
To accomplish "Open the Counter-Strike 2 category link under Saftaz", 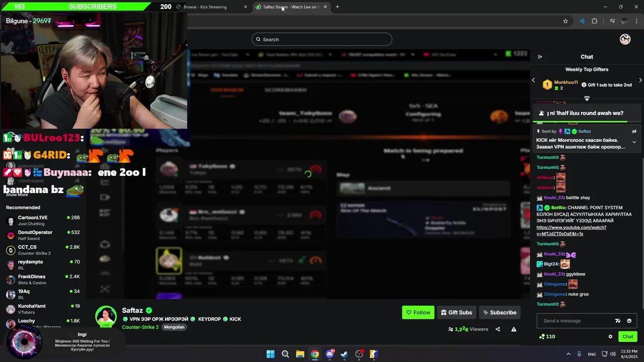I will (x=140, y=327).
